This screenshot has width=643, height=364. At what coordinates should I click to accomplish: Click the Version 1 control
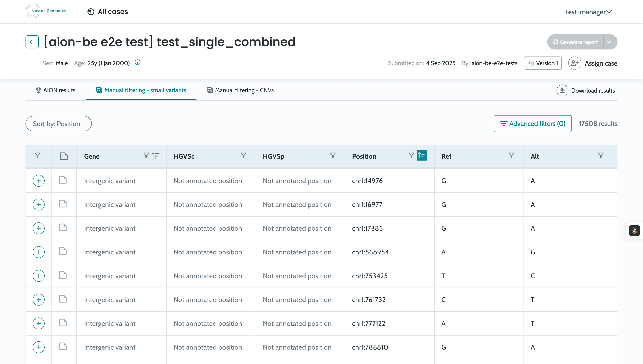[x=543, y=63]
